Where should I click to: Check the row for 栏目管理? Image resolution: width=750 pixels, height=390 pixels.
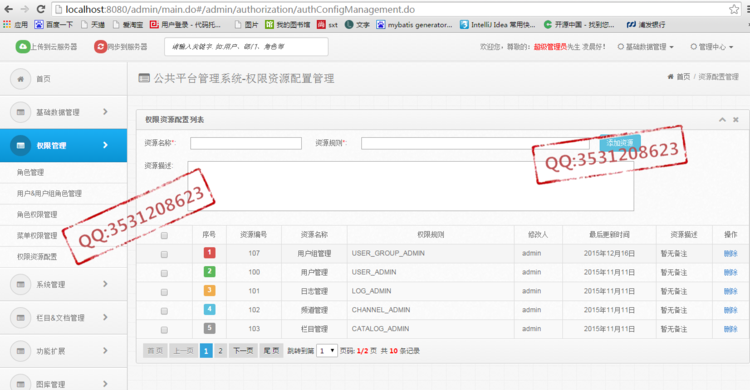164,330
